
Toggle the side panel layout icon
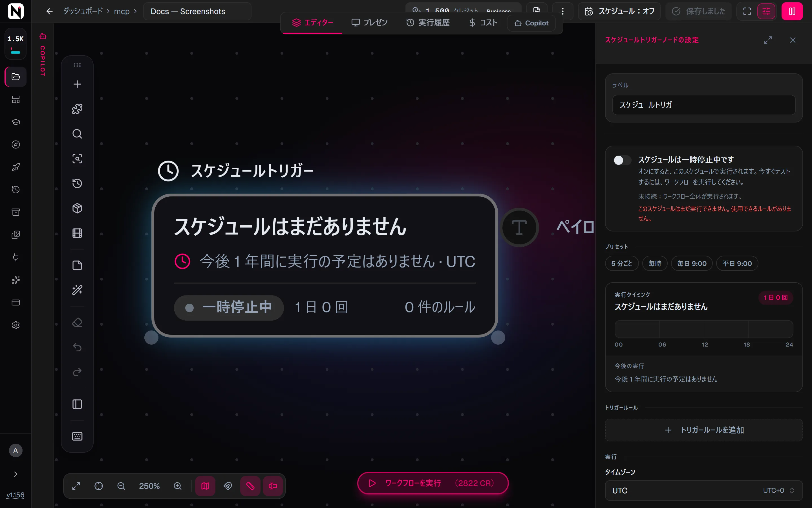pos(77,404)
